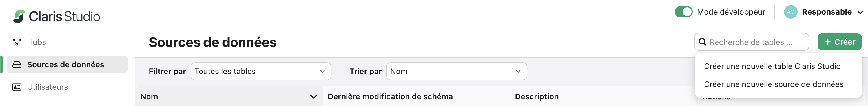The width and height of the screenshot is (868, 106).
Task: Toggle Mode développeur switch off
Action: (x=683, y=12)
